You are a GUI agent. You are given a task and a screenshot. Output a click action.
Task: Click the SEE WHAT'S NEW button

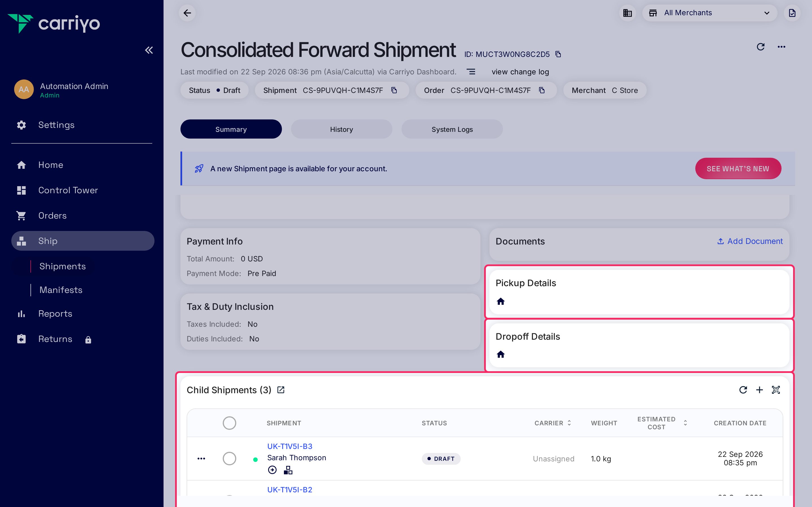(x=738, y=168)
